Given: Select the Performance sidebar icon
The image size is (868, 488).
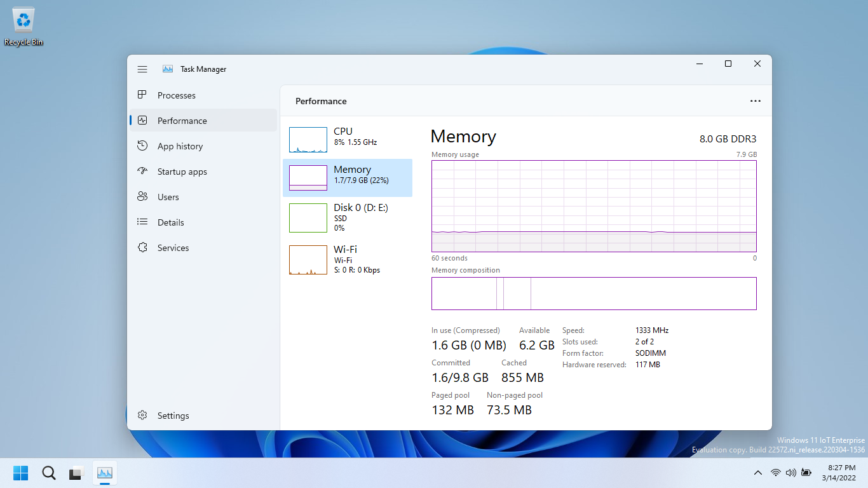Looking at the screenshot, I should 142,120.
